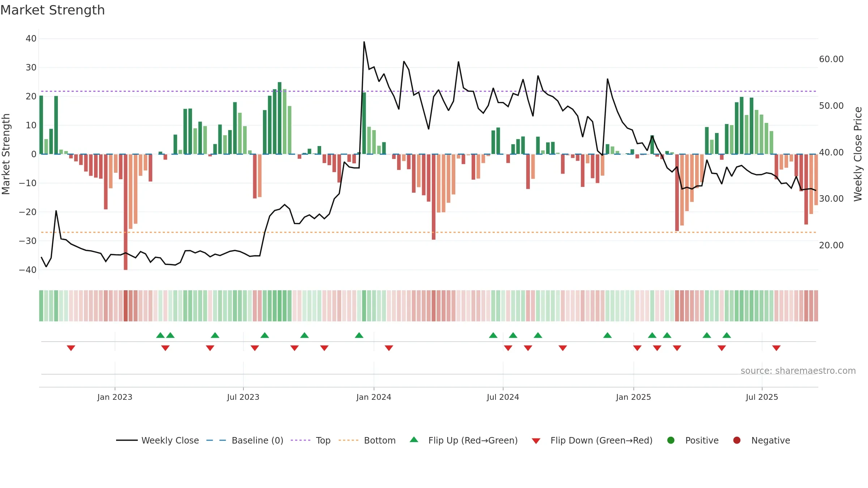The width and height of the screenshot is (868, 488).
Task: Click the Jul 2023 axis label
Action: [x=243, y=397]
